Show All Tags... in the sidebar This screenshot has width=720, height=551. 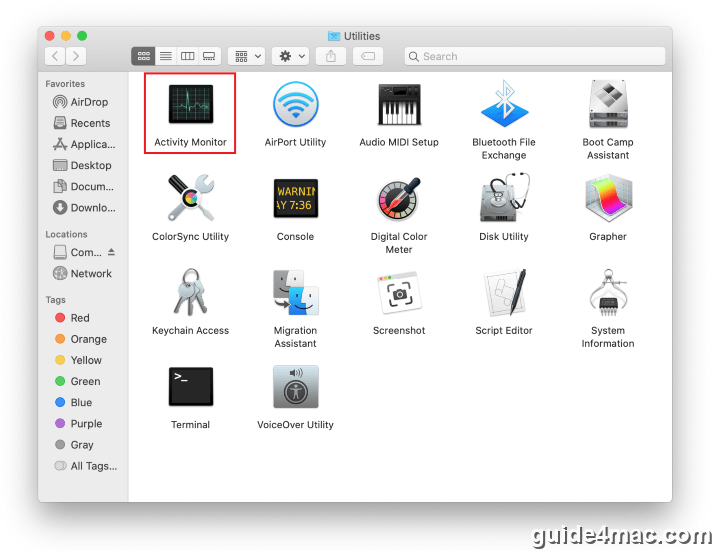pyautogui.click(x=85, y=466)
